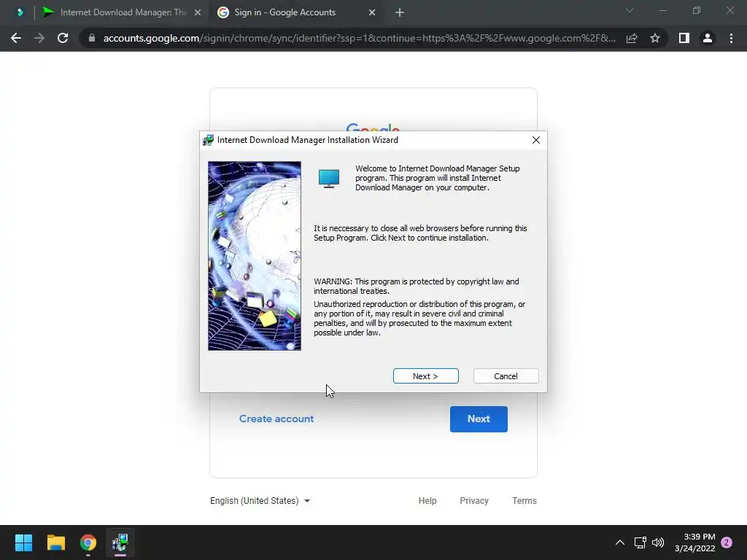
Task: Click the padlock icon in address bar
Action: coord(92,38)
